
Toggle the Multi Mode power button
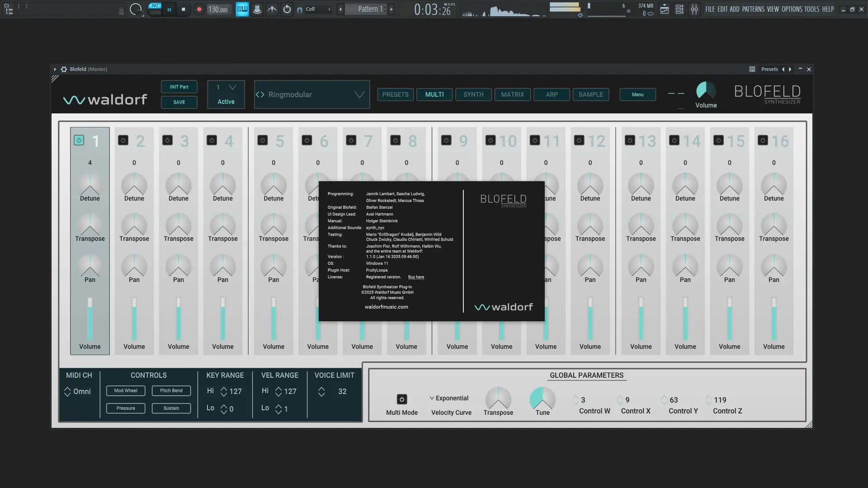[x=402, y=399]
